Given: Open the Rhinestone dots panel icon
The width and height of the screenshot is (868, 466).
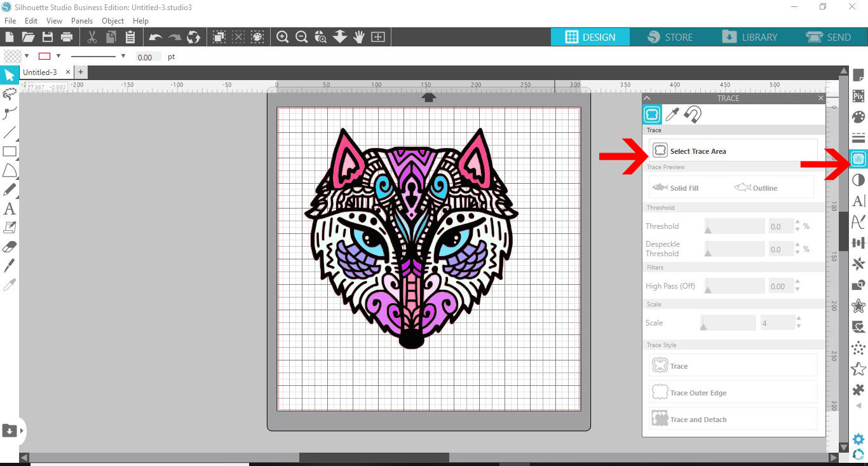Looking at the screenshot, I should (x=858, y=348).
